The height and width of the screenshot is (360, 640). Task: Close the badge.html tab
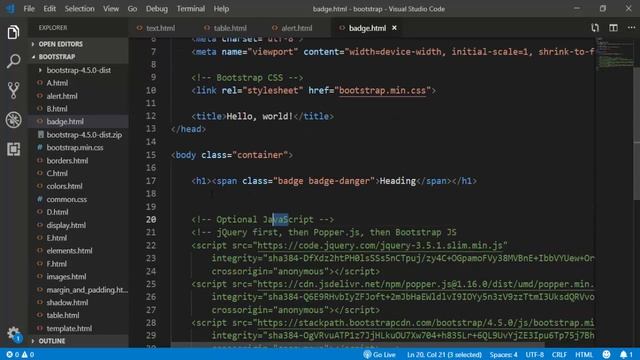[394, 28]
